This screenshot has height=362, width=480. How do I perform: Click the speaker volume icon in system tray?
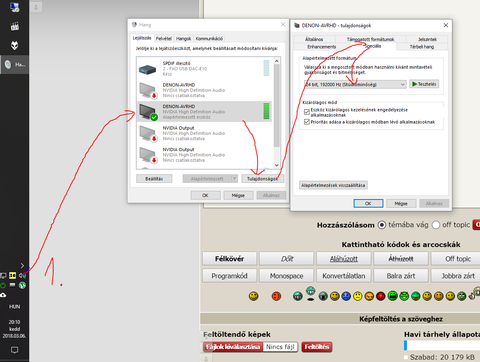[22, 275]
